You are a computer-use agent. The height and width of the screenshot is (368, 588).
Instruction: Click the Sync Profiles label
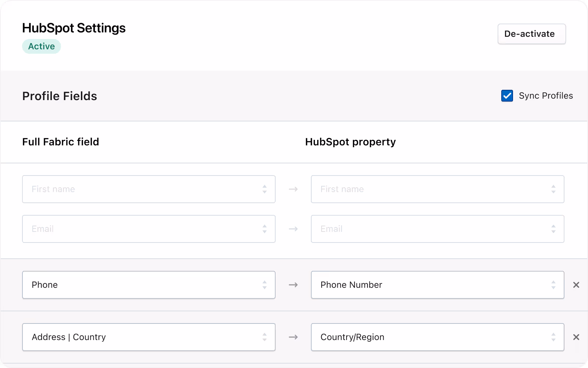[546, 96]
